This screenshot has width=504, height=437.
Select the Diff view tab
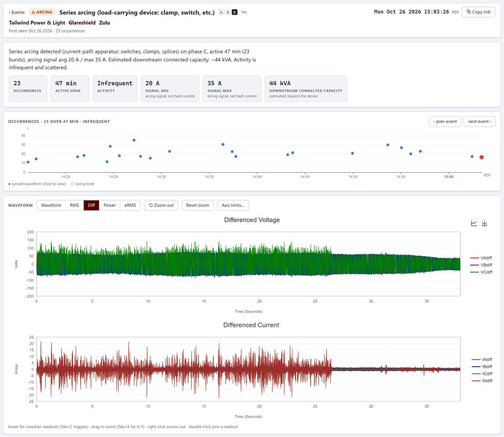point(91,205)
